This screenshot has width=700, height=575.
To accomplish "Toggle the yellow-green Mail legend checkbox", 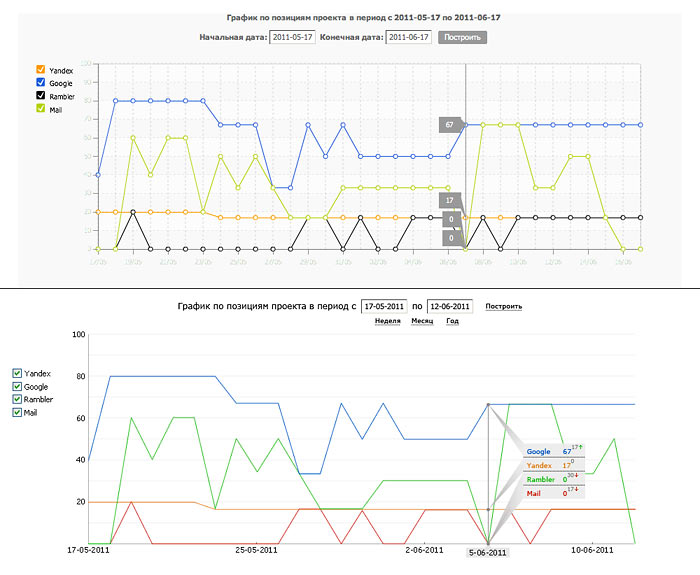I will [41, 109].
